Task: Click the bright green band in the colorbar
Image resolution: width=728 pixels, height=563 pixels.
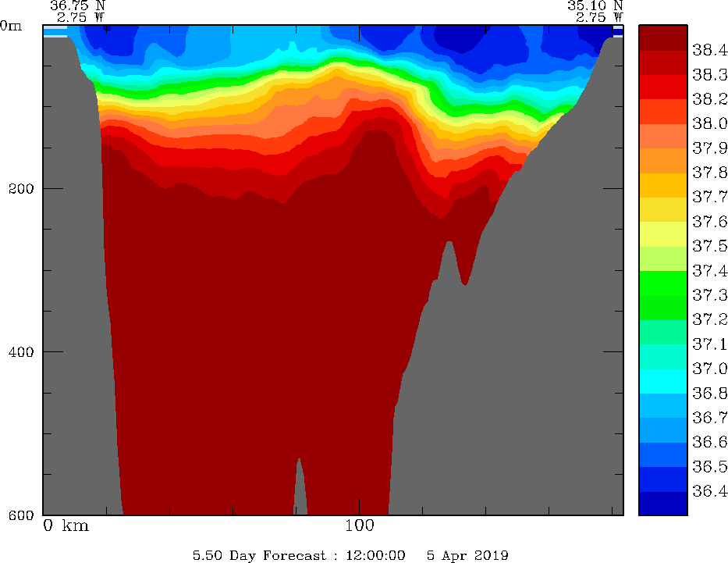Action: pos(663,283)
